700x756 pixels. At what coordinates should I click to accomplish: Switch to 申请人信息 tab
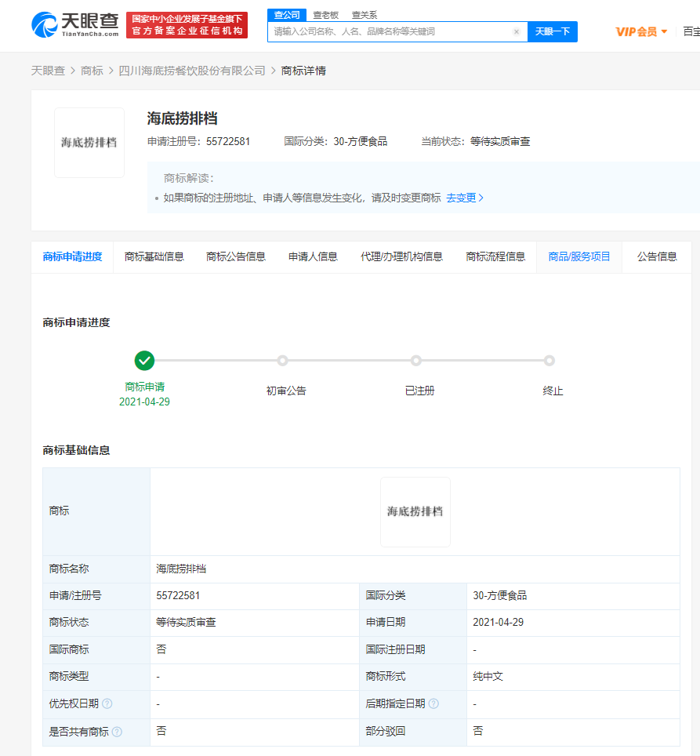(313, 257)
